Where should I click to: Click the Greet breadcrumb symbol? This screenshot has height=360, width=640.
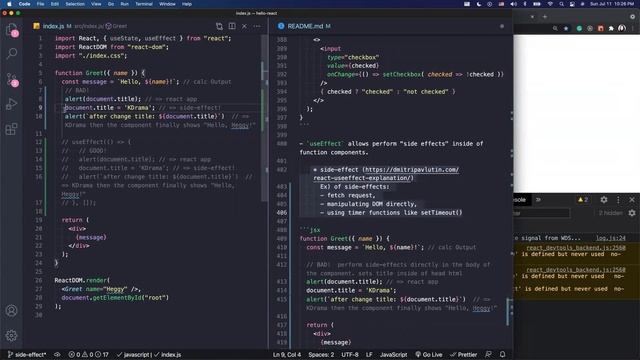pyautogui.click(x=117, y=26)
